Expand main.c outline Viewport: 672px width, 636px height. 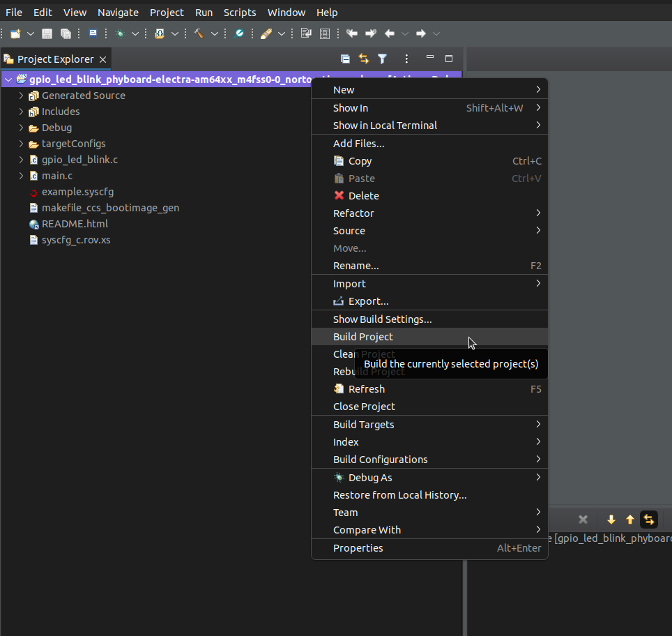point(21,176)
